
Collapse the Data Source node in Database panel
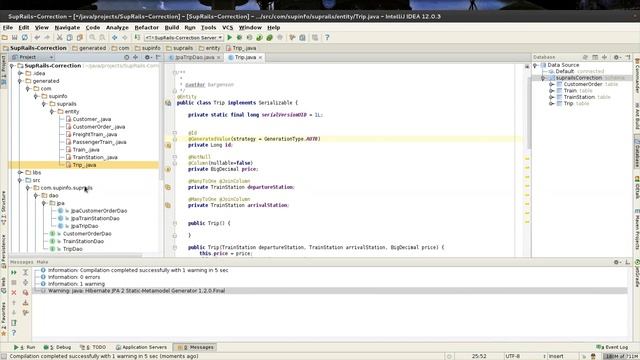tap(535, 65)
